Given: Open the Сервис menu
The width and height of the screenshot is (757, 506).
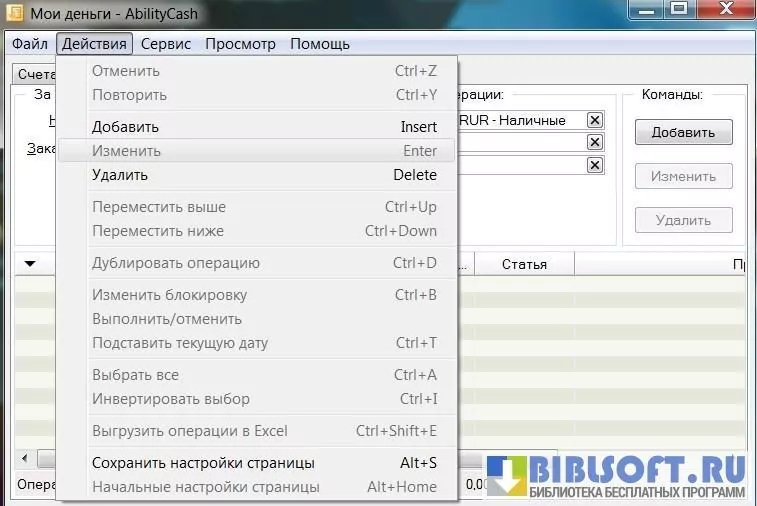Looking at the screenshot, I should [x=166, y=44].
